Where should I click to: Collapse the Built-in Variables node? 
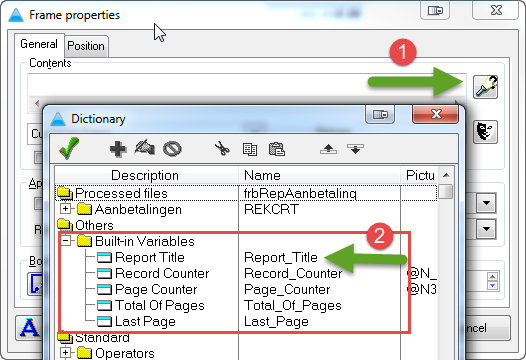(66, 240)
